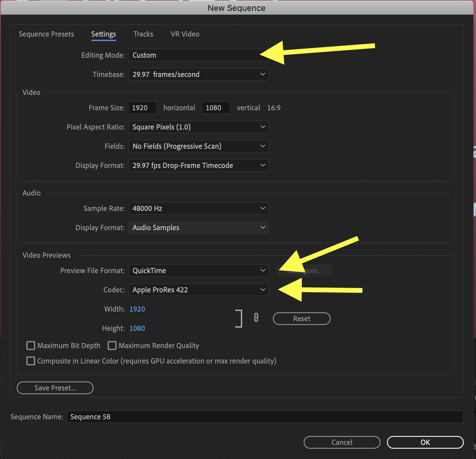Switch to the Tracks tab

[143, 34]
